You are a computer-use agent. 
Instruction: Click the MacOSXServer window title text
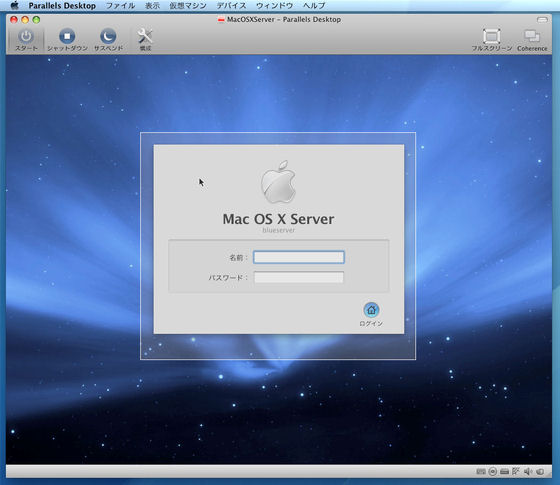pyautogui.click(x=284, y=20)
